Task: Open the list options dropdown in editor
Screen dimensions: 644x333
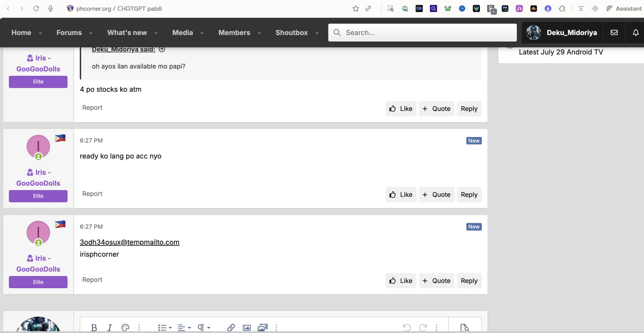Action: (165, 328)
